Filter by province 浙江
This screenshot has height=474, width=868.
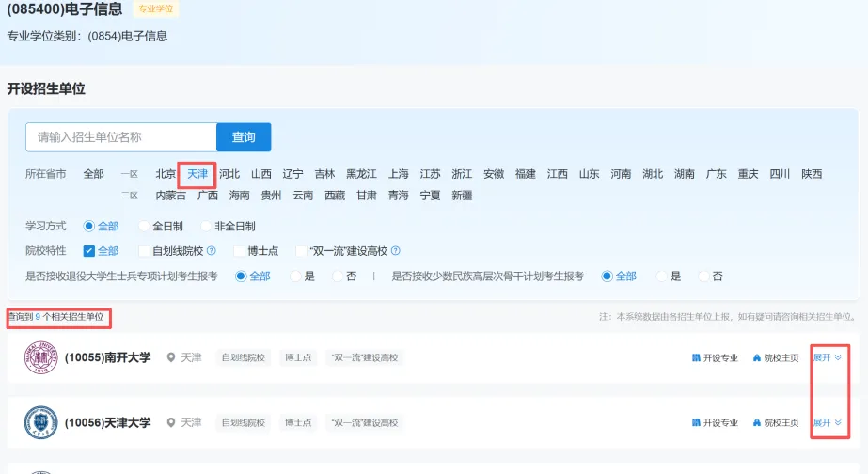coord(462,174)
